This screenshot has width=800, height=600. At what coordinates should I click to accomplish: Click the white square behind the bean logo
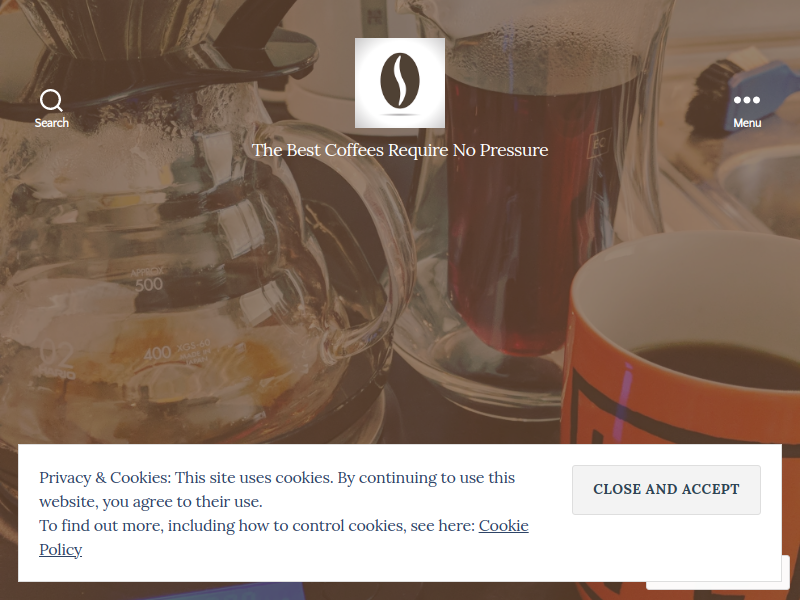coord(400,83)
